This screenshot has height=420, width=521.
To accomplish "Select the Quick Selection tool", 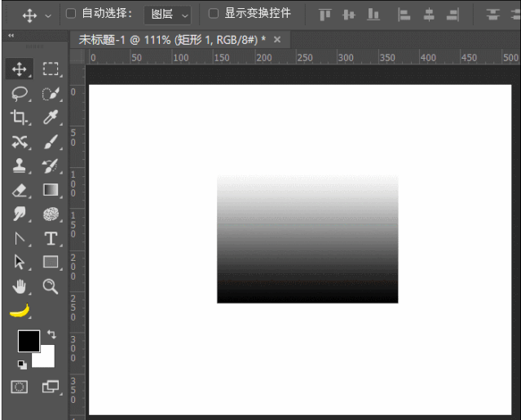I will [51, 94].
